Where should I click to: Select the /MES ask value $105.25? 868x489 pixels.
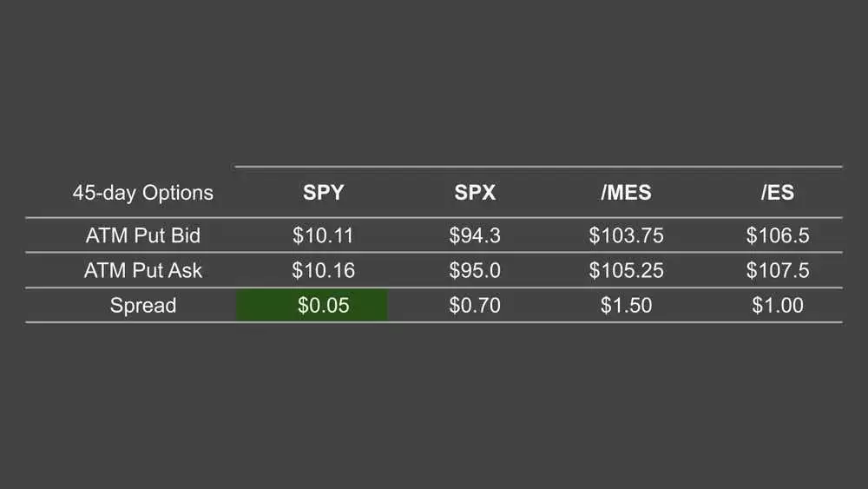(626, 270)
